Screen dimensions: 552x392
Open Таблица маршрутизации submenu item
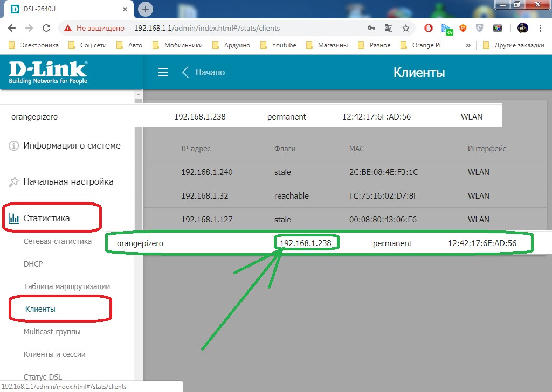point(67,286)
